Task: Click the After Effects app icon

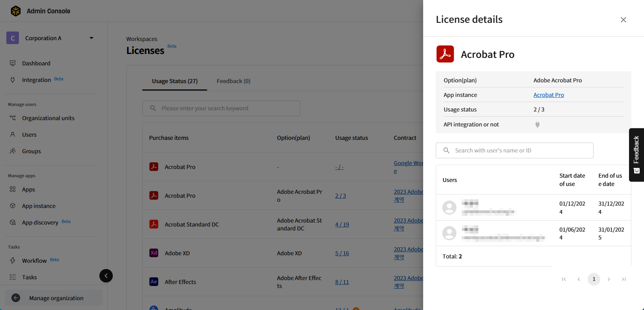Action: [x=154, y=282]
